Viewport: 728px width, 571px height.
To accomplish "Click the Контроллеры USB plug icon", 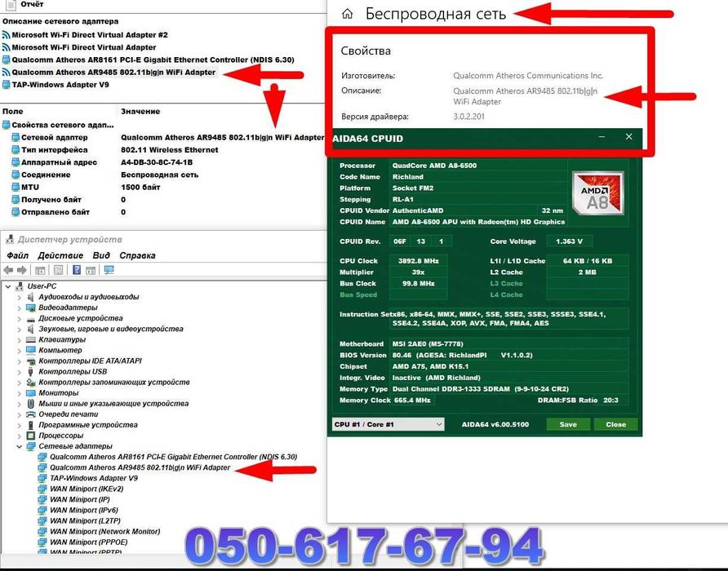I will [x=31, y=372].
